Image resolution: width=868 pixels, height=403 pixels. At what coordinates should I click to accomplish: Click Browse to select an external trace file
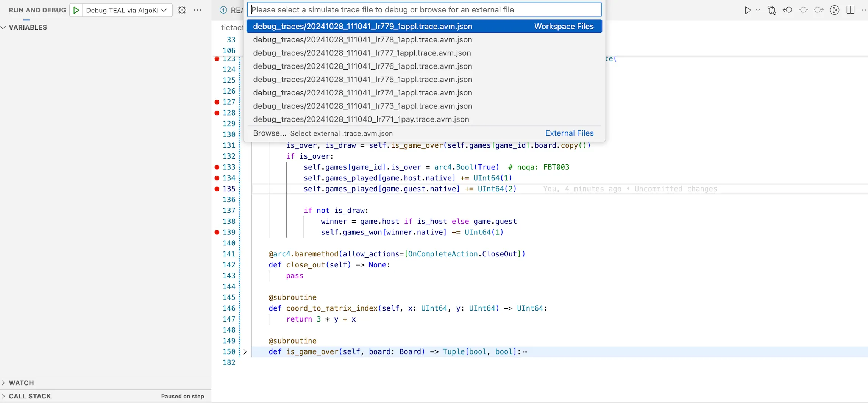(x=270, y=133)
